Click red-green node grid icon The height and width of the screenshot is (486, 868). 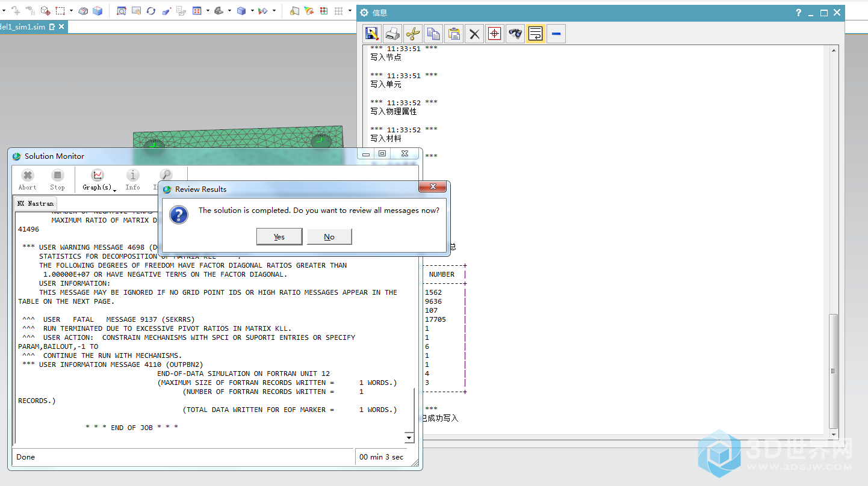click(x=324, y=11)
